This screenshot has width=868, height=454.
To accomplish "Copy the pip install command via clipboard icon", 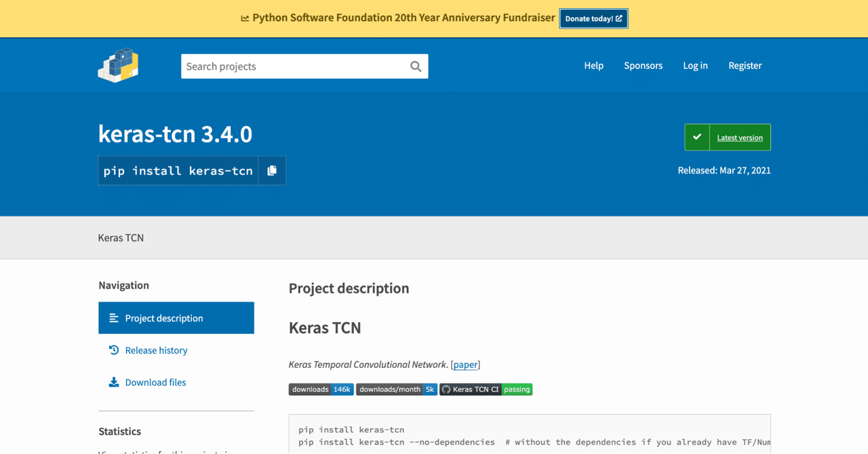I will click(x=272, y=170).
